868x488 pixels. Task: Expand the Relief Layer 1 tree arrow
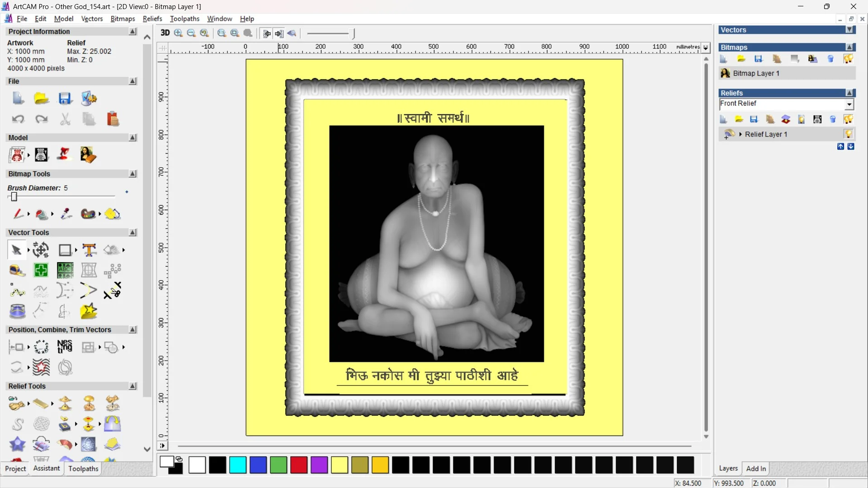coord(741,134)
